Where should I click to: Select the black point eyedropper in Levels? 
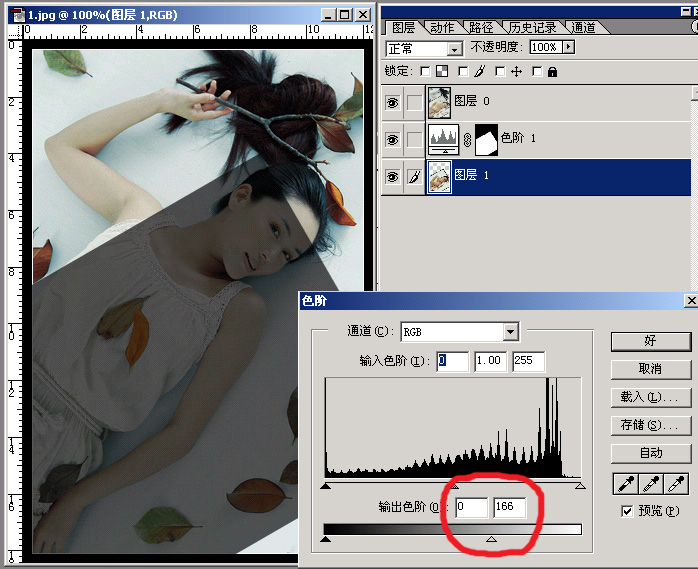(624, 484)
